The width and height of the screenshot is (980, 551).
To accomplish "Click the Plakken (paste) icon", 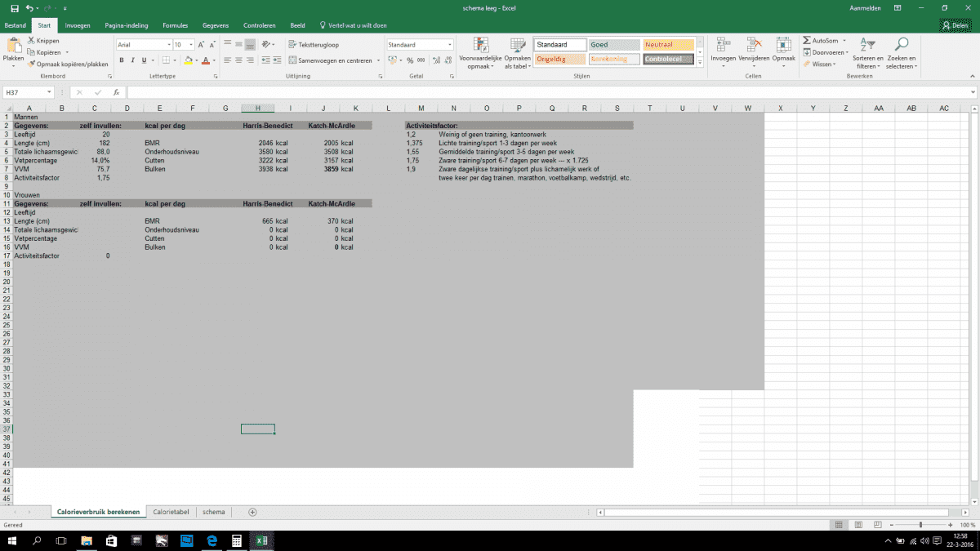I will click(13, 46).
